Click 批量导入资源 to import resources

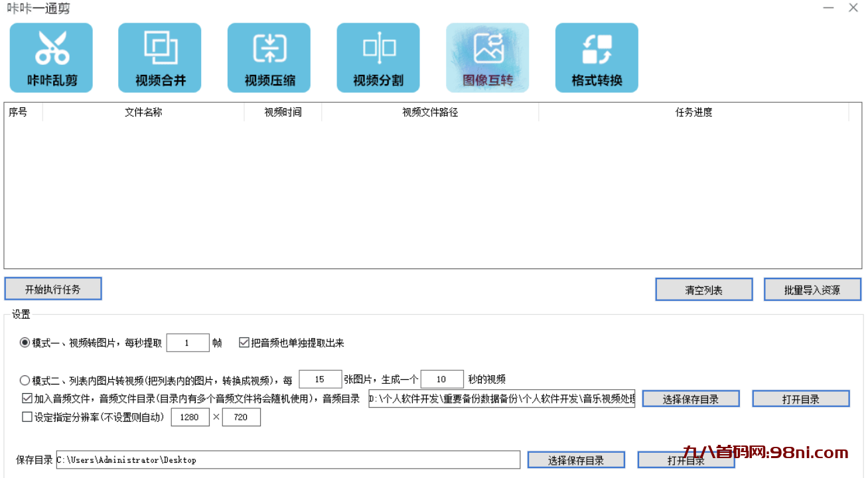click(x=812, y=289)
